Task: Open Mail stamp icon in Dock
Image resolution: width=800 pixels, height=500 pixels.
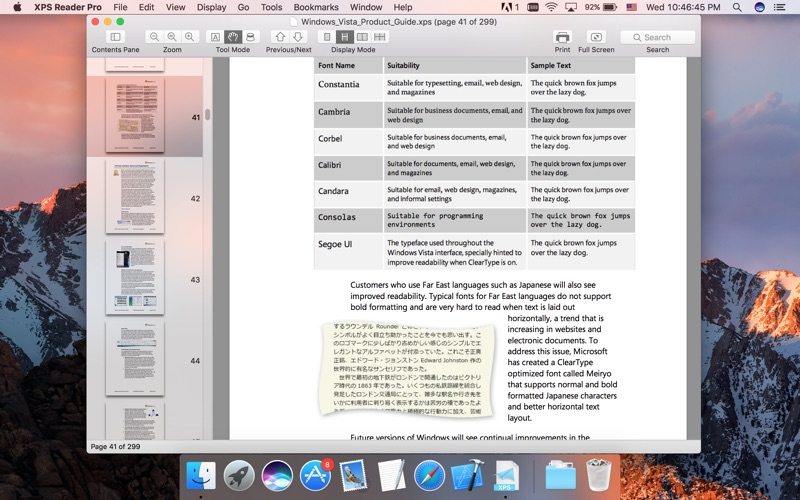Action: [353, 476]
